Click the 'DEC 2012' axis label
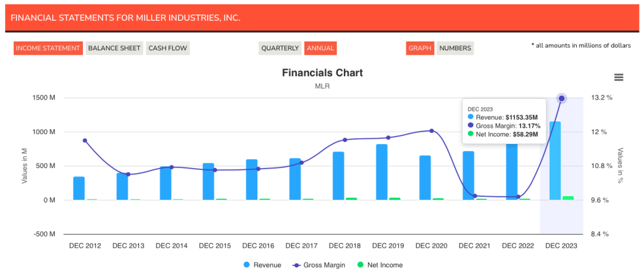This screenshot has width=644, height=273. (85, 246)
